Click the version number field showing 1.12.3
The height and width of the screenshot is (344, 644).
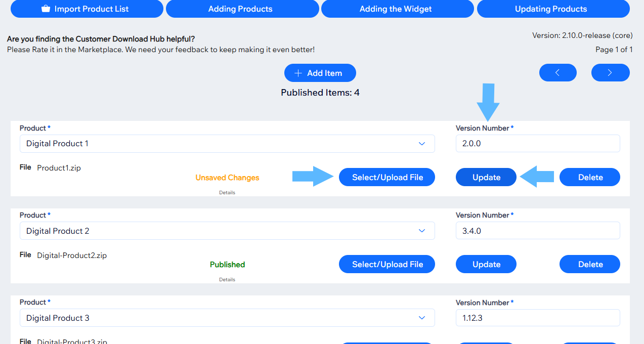[537, 318]
